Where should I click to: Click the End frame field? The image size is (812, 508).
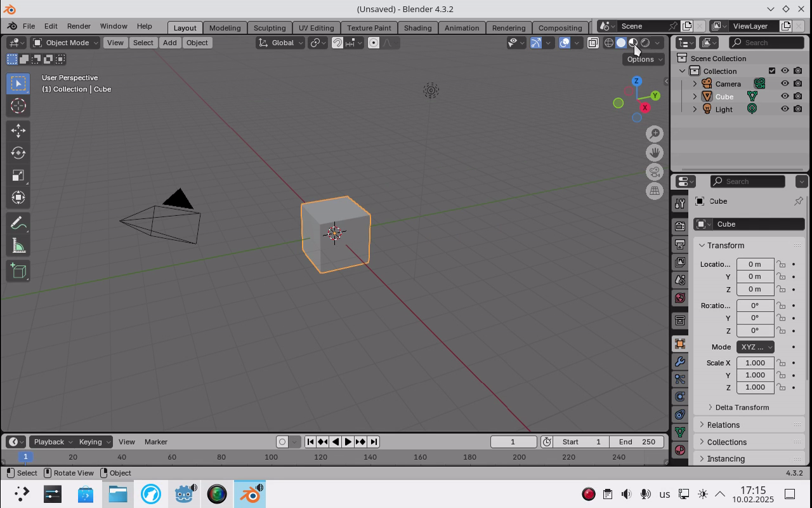[637, 442]
